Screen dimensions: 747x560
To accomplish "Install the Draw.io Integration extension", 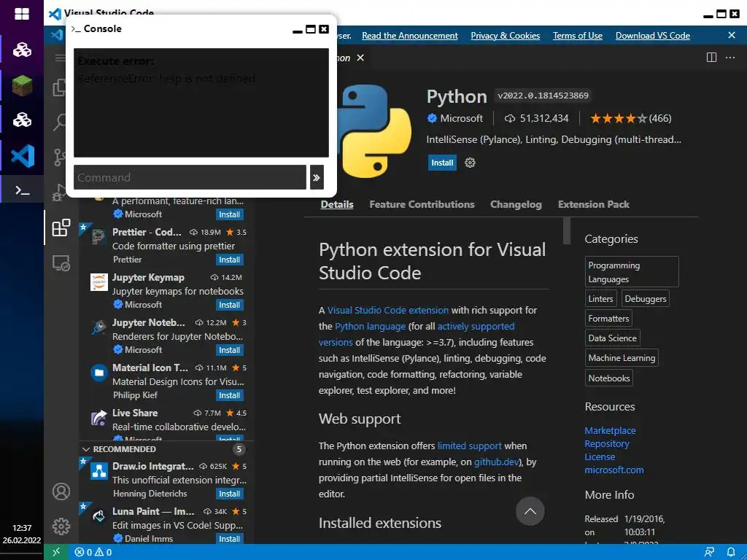I will pyautogui.click(x=230, y=494).
